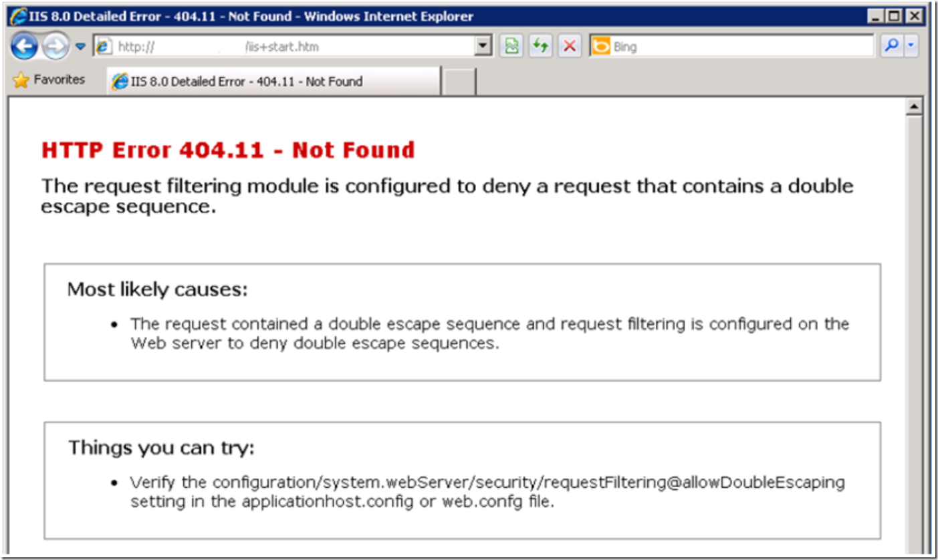Viewport: 938px width, 560px height.
Task: Open a blank new tab
Action: (x=459, y=82)
